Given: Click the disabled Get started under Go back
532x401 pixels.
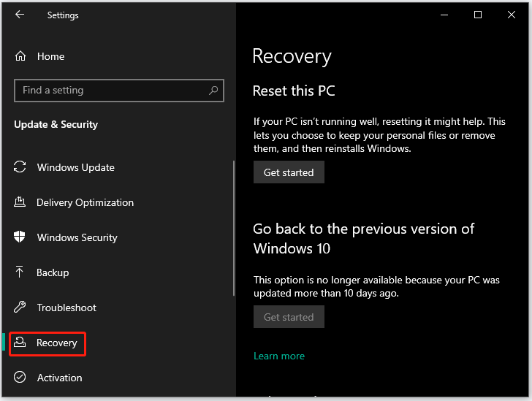Looking at the screenshot, I should [x=289, y=317].
